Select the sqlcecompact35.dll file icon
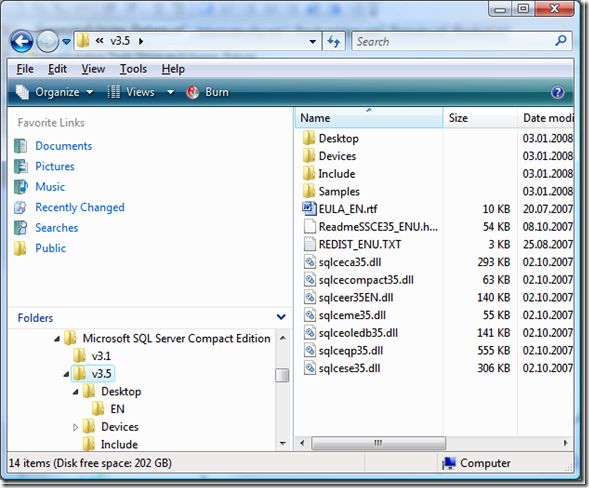 pyautogui.click(x=310, y=280)
